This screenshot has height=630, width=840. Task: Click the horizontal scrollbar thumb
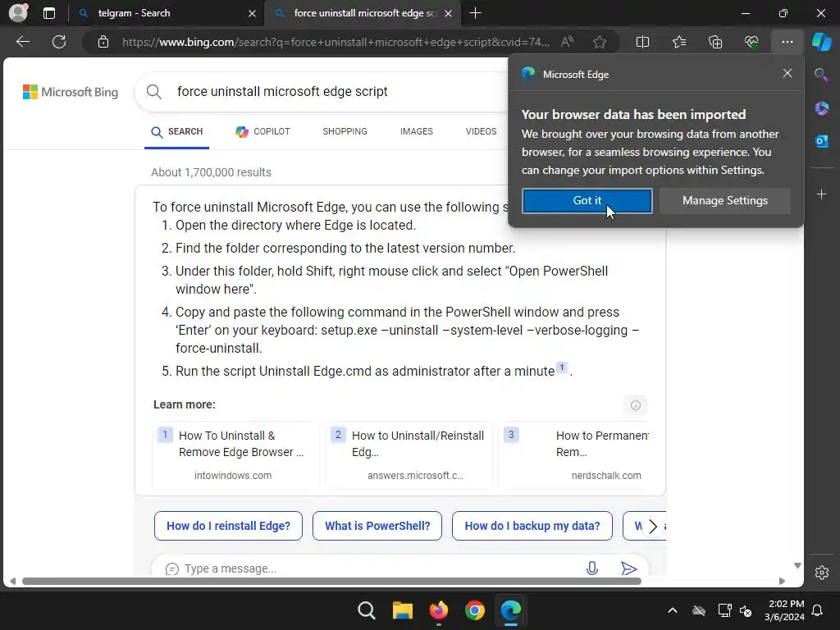pyautogui.click(x=331, y=582)
